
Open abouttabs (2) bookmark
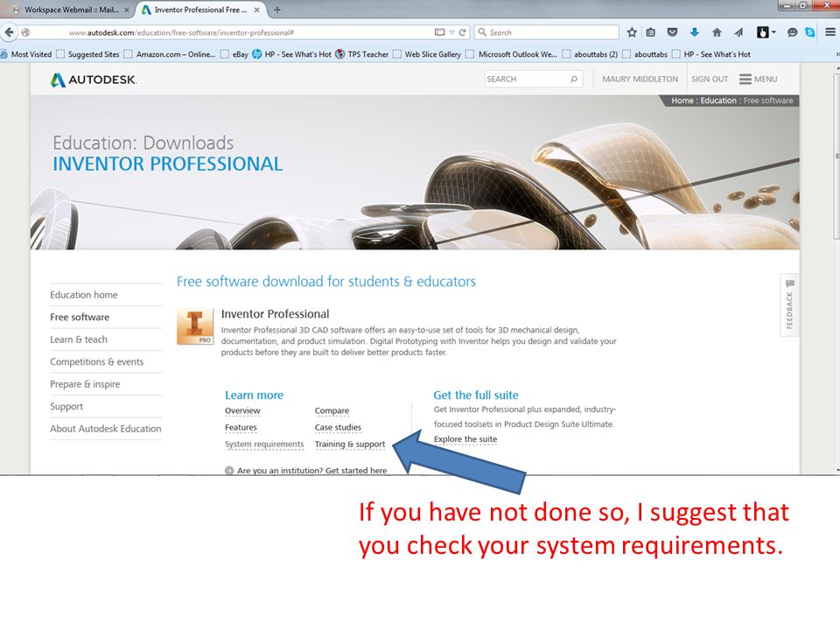click(590, 54)
